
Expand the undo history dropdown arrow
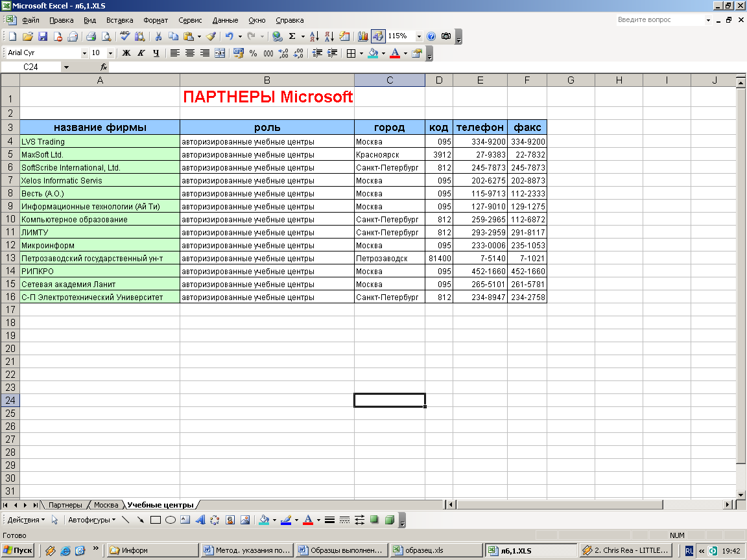click(x=240, y=36)
